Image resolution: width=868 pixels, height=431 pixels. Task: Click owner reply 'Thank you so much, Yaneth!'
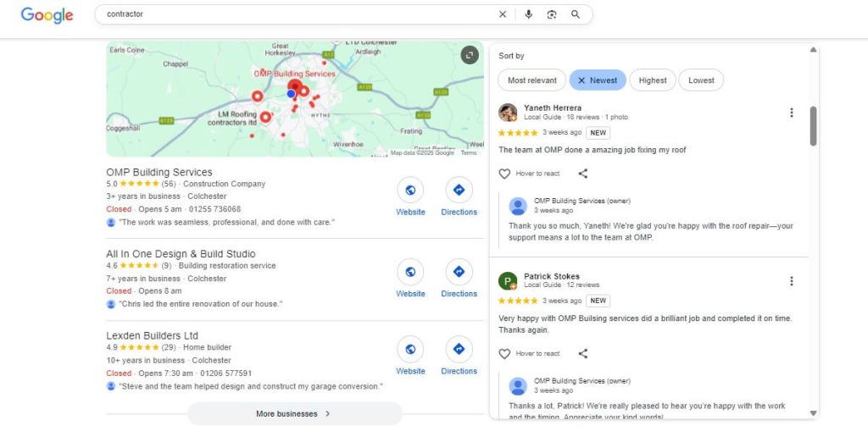point(650,232)
